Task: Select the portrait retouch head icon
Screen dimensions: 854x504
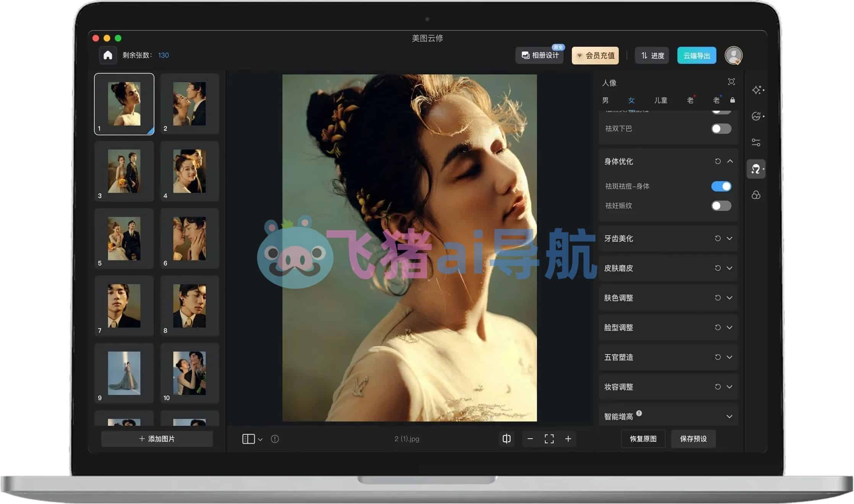Action: point(756,169)
